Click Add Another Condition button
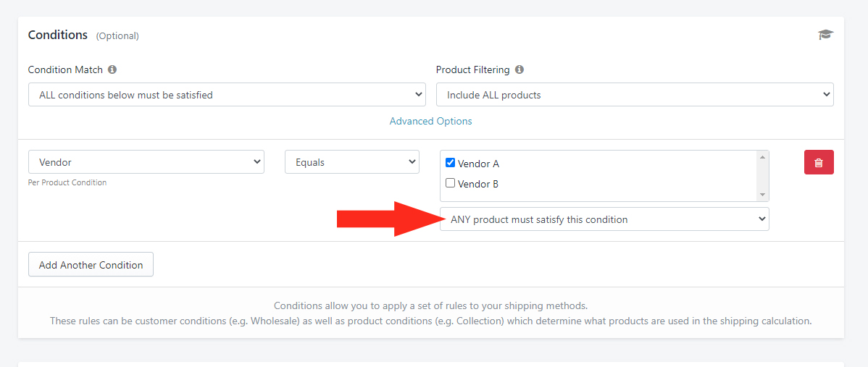The image size is (868, 367). click(x=91, y=265)
